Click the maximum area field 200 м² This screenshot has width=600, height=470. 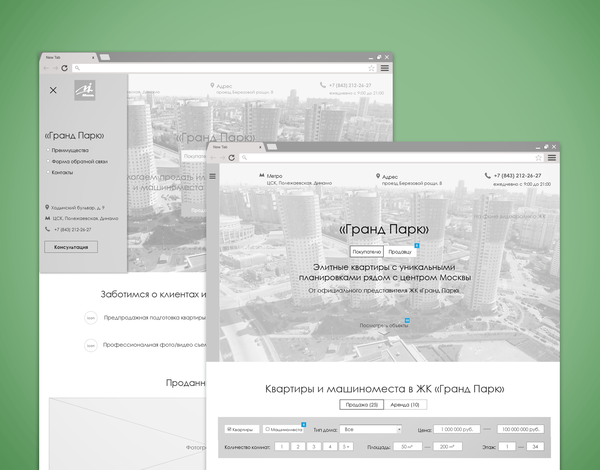point(448,447)
